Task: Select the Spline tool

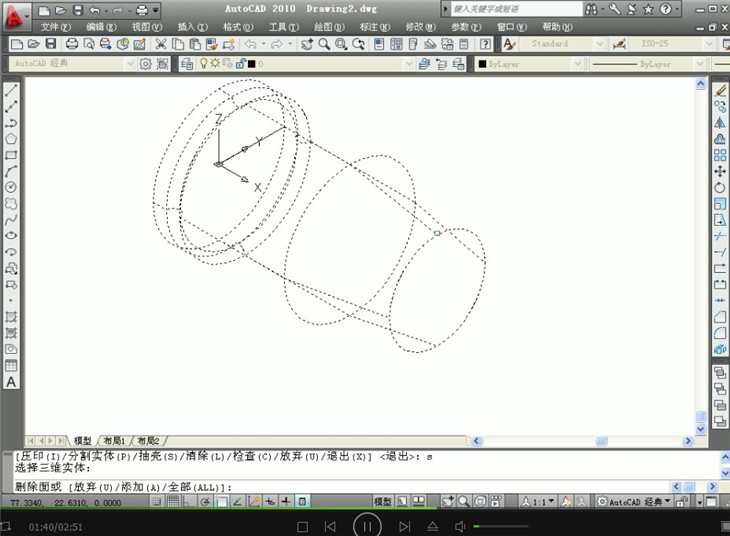Action: pos(11,219)
